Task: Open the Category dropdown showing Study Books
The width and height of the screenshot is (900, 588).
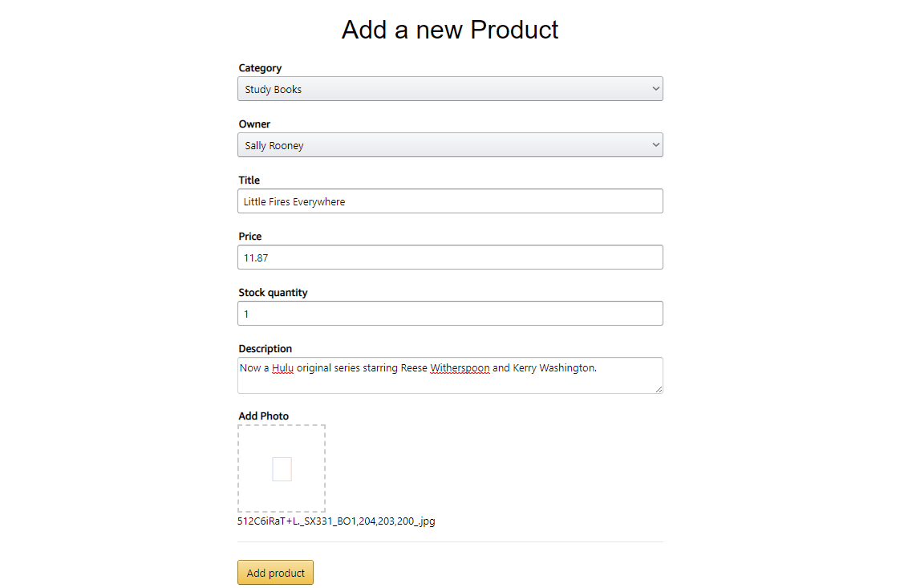Action: tap(450, 89)
